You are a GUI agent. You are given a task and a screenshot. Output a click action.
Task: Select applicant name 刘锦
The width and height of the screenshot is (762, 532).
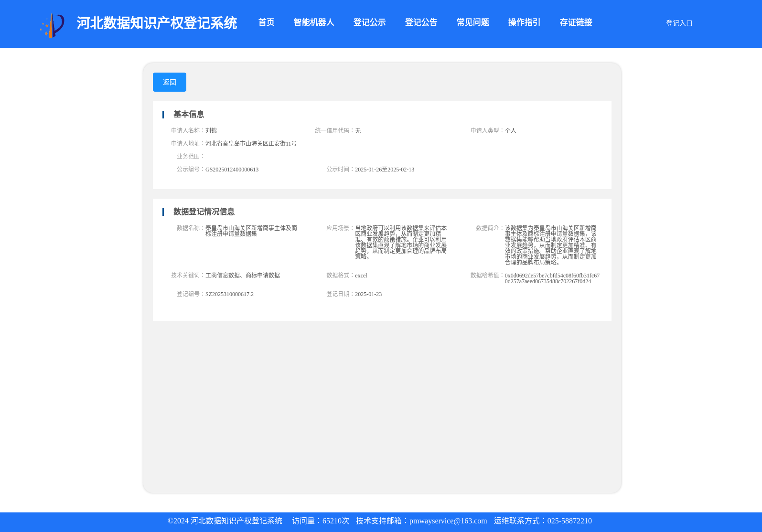point(211,130)
